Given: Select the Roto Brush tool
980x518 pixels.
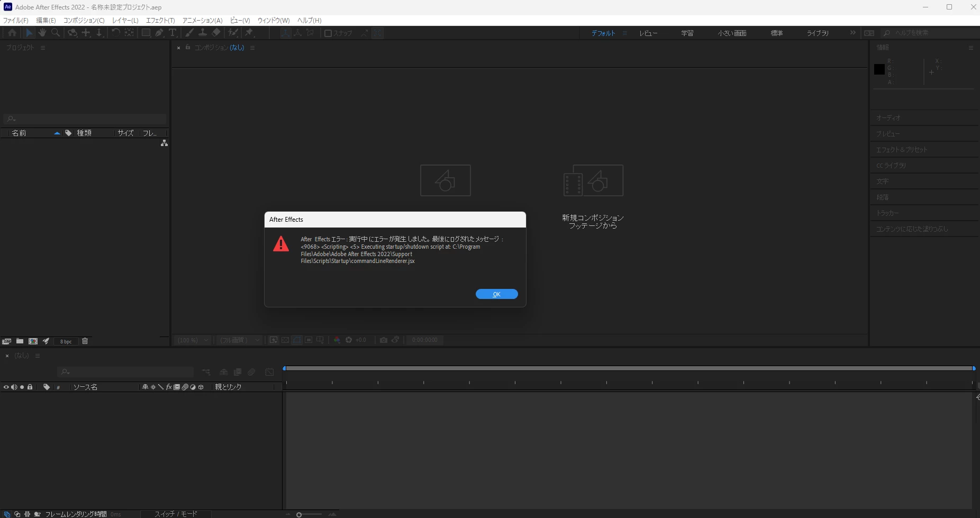Looking at the screenshot, I should (233, 33).
